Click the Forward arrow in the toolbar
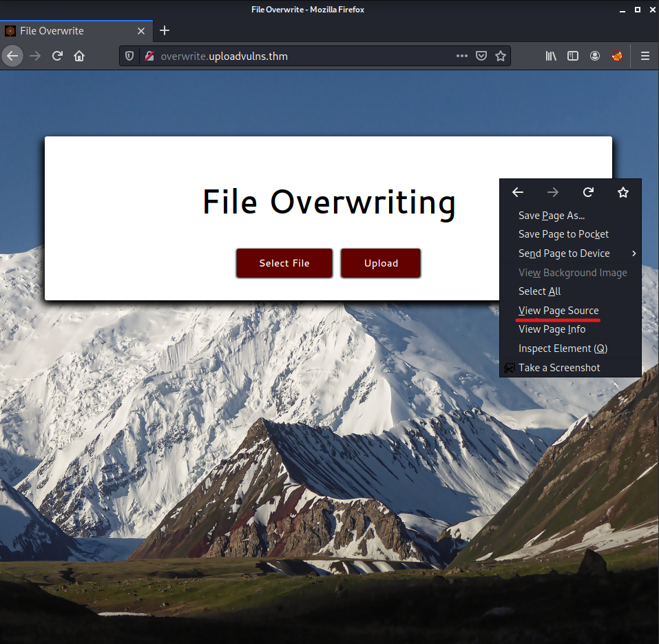Screen dimensions: 659x644 tap(35, 56)
